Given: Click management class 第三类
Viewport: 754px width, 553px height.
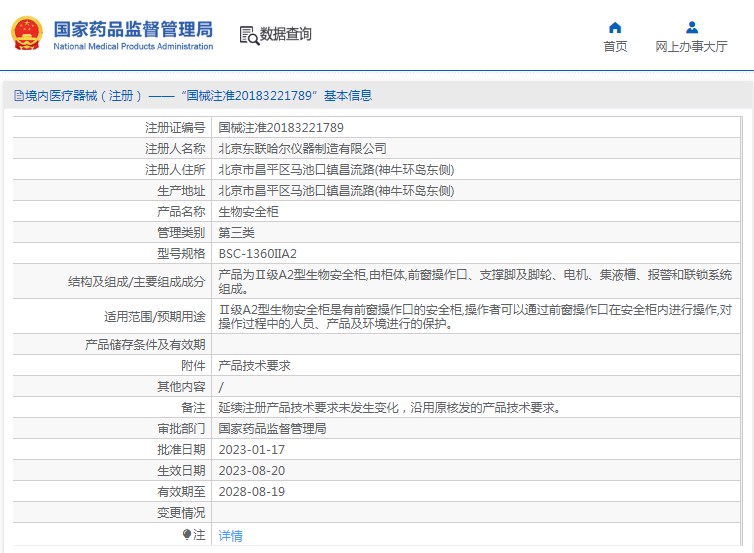Looking at the screenshot, I should click(x=236, y=233).
